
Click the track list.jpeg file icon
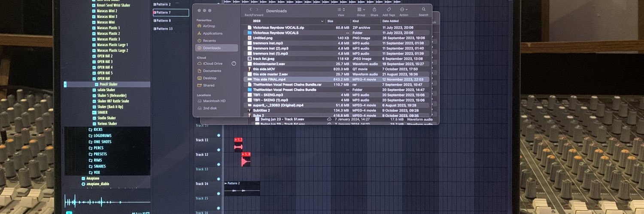[x=249, y=59]
